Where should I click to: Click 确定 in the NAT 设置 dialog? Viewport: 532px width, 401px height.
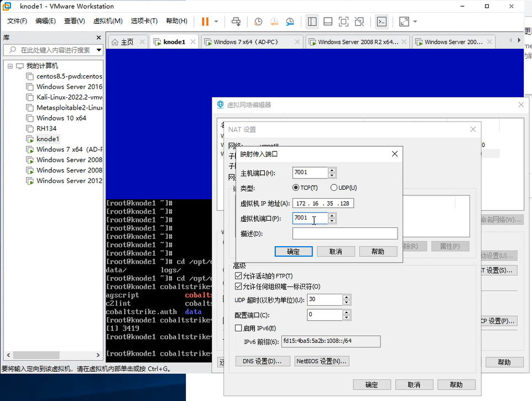(x=372, y=385)
